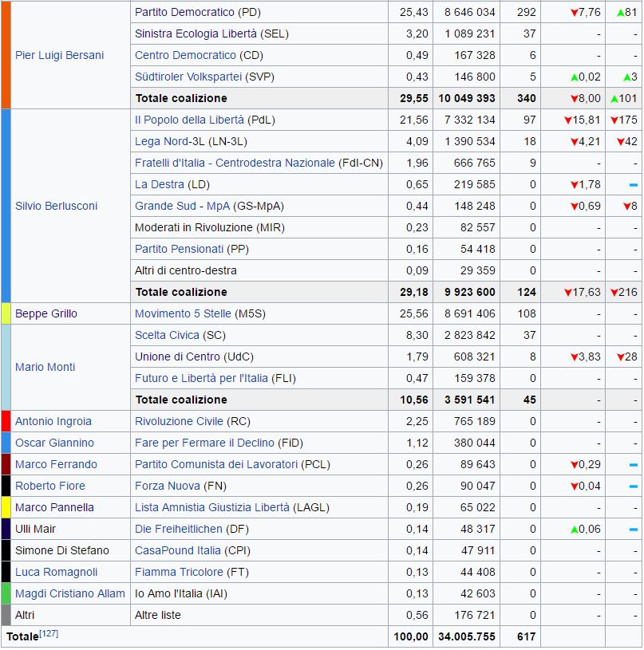The height and width of the screenshot is (650, 644).
Task: Click blue dash icon in La Destra row
Action: coord(633,185)
